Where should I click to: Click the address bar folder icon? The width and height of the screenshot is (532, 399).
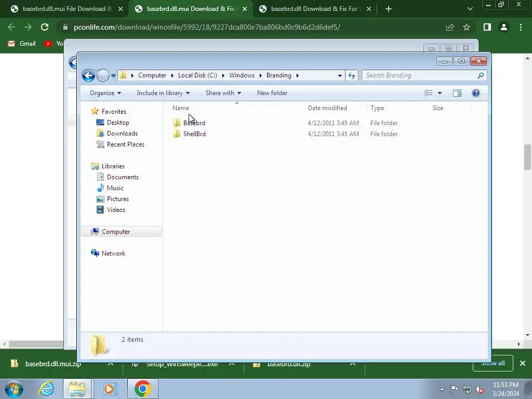tap(123, 75)
